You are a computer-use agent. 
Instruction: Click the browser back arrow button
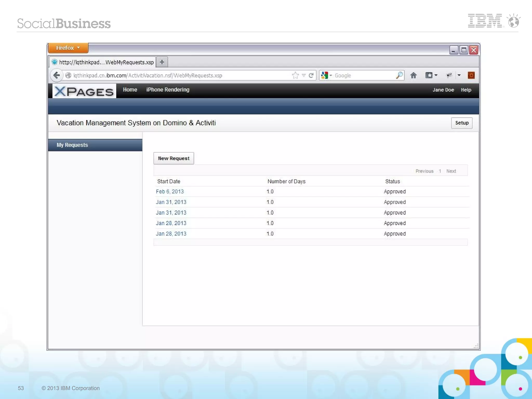(56, 76)
